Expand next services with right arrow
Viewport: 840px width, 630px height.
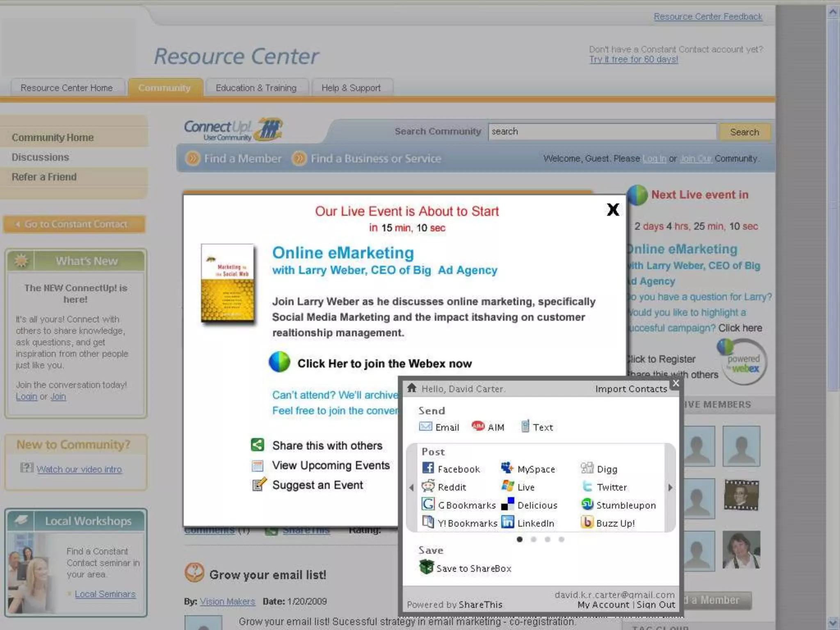pos(670,487)
